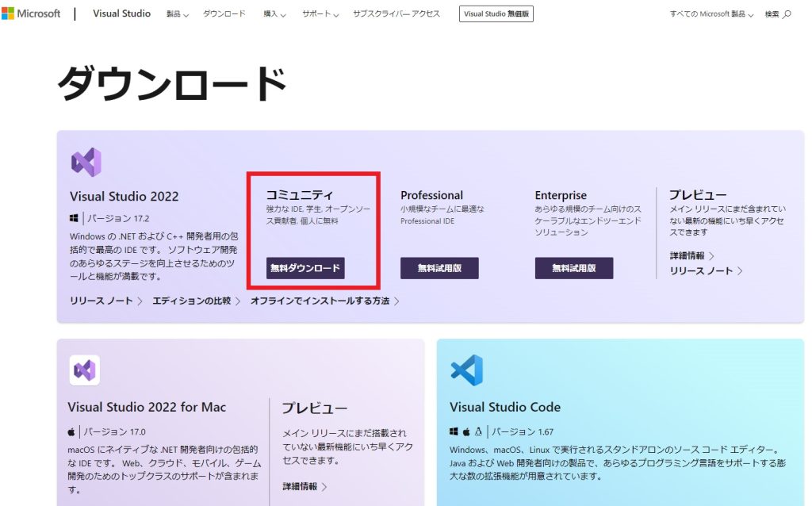Click the Visual Studio for Mac logo
The height and width of the screenshot is (506, 812).
84,370
